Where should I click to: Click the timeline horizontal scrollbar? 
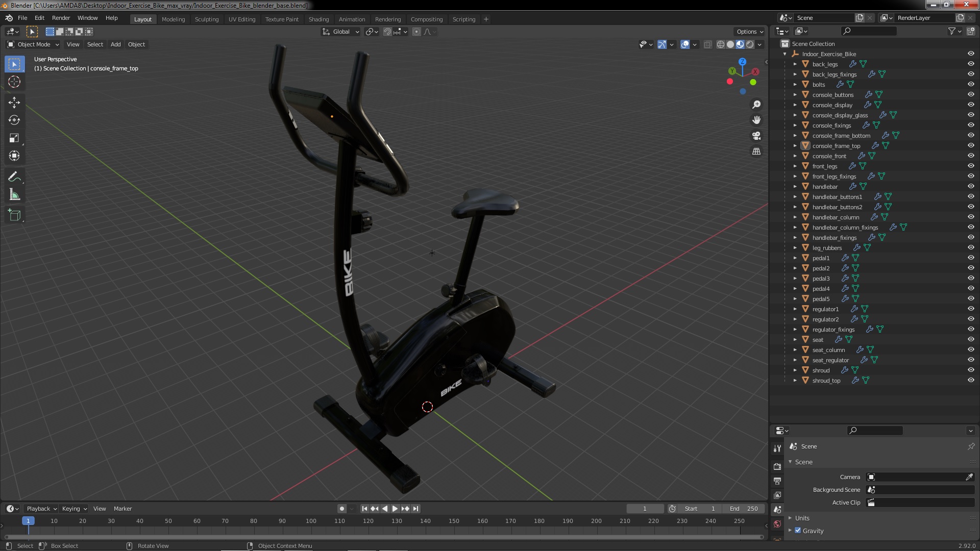tap(384, 537)
